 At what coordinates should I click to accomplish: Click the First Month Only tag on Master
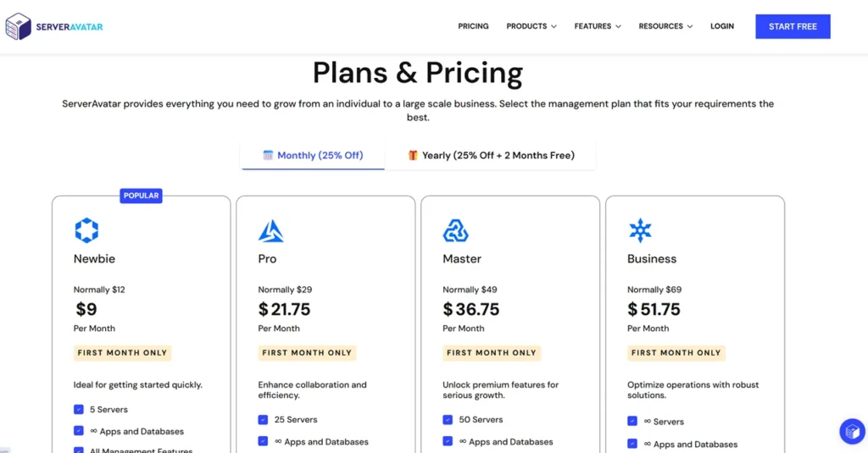[492, 353]
